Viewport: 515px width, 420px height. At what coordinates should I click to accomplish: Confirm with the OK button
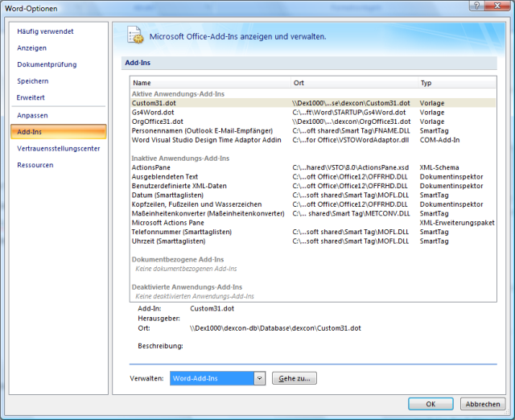[431, 404]
